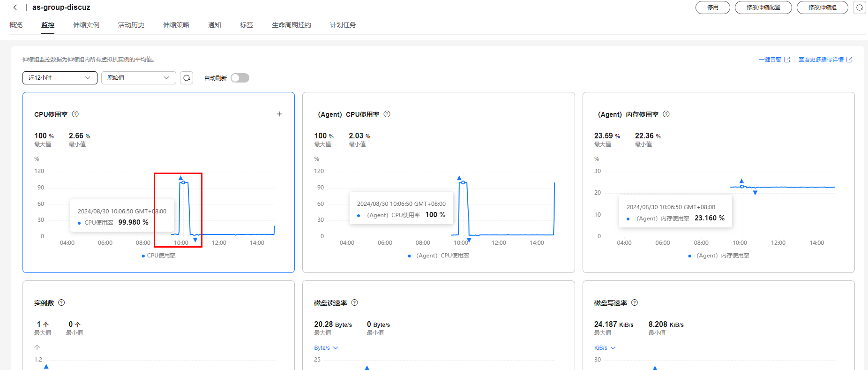The image size is (868, 370).
Task: Open the 查看更多指标详情 link
Action: [x=821, y=60]
